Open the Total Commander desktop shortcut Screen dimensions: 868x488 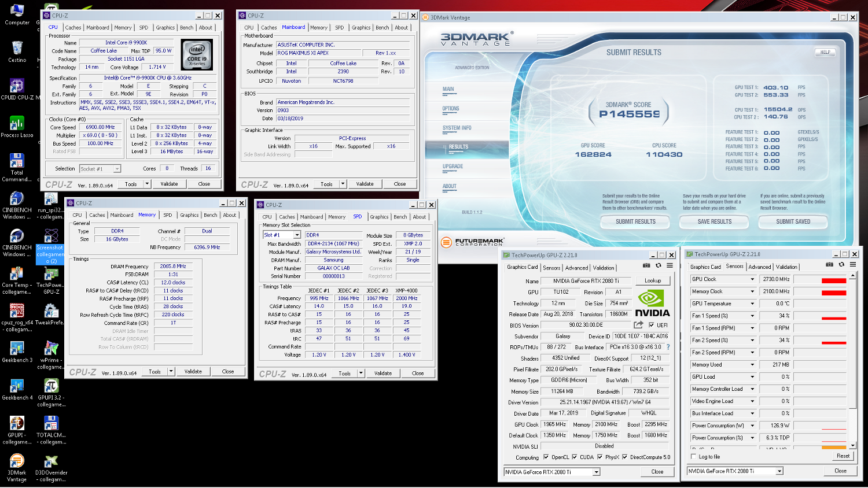17,168
